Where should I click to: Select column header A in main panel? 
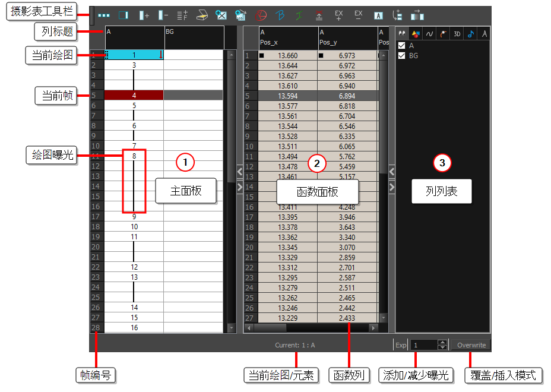pyautogui.click(x=135, y=37)
